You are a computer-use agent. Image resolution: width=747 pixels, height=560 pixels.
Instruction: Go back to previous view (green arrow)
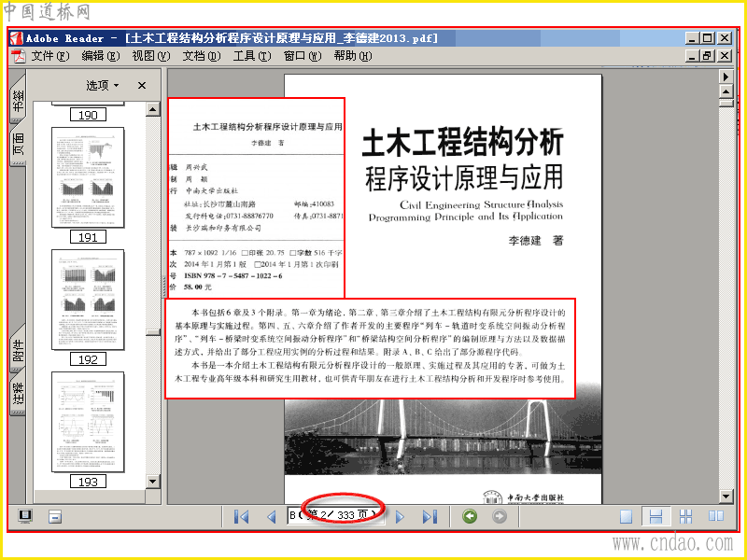470,516
